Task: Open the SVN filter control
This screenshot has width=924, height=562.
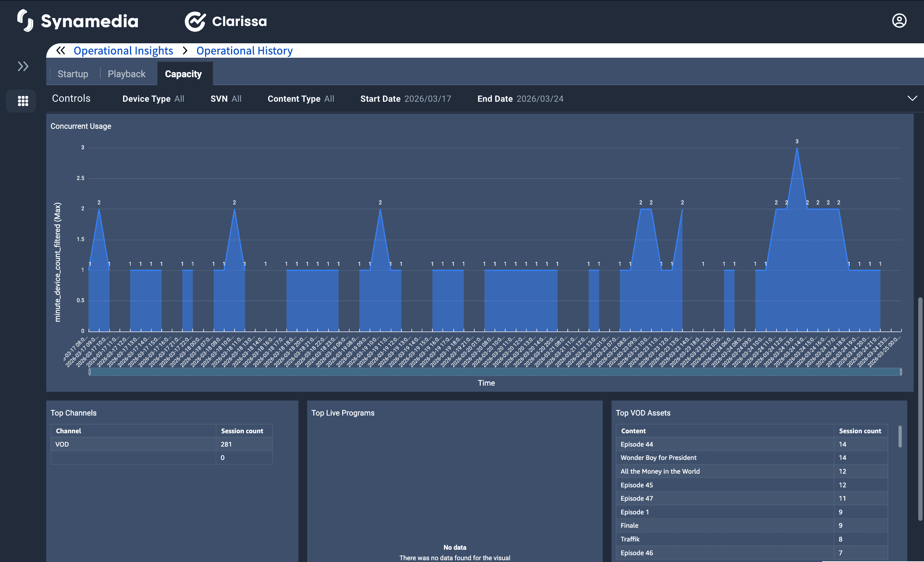Action: click(x=226, y=99)
